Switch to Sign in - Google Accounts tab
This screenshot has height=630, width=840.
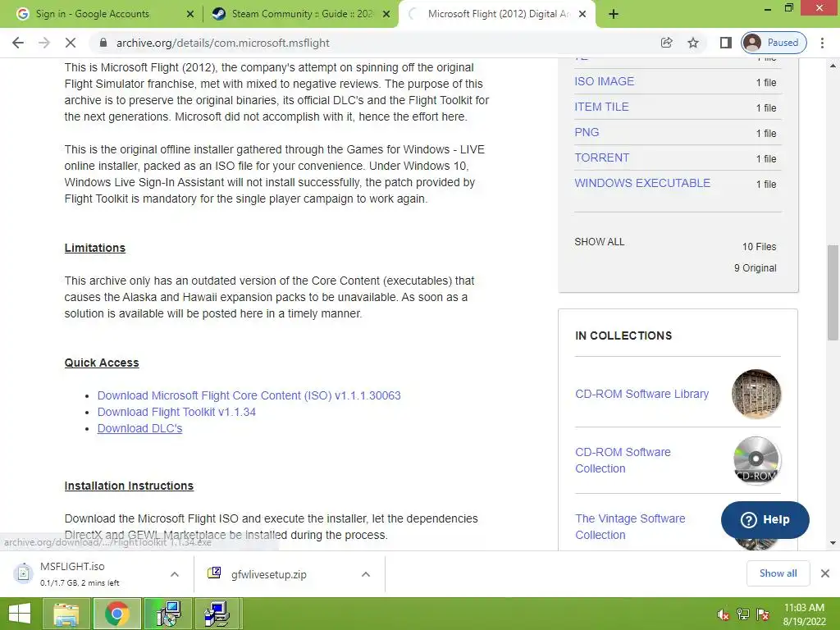92,14
